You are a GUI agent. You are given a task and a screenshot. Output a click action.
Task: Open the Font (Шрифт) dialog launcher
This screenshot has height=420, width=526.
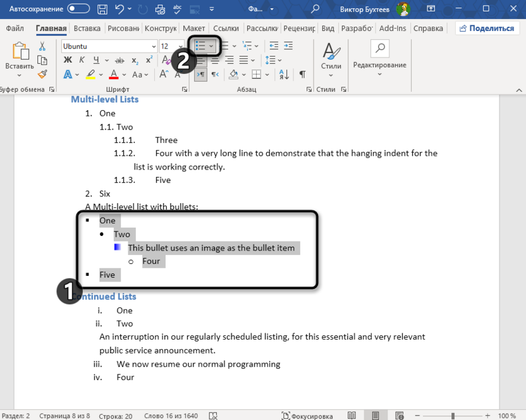pyautogui.click(x=185, y=89)
